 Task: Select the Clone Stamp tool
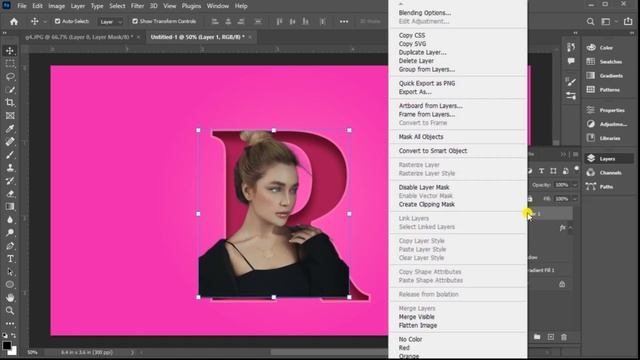click(10, 168)
